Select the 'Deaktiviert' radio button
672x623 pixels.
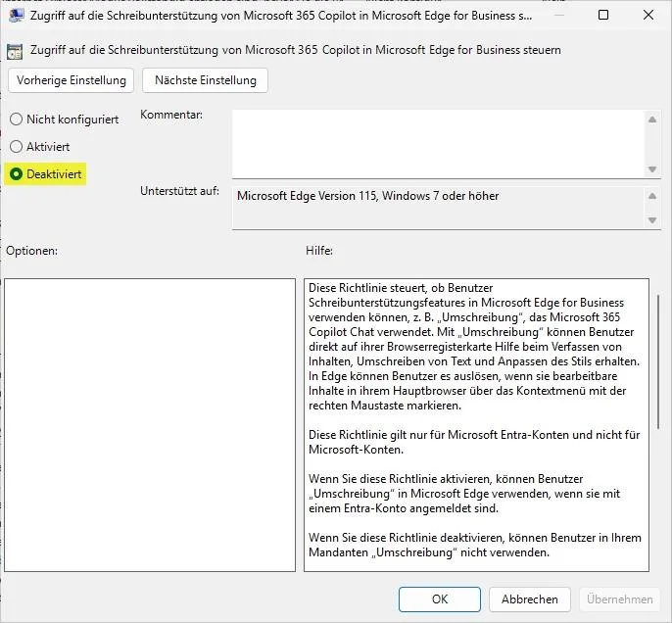click(x=16, y=174)
